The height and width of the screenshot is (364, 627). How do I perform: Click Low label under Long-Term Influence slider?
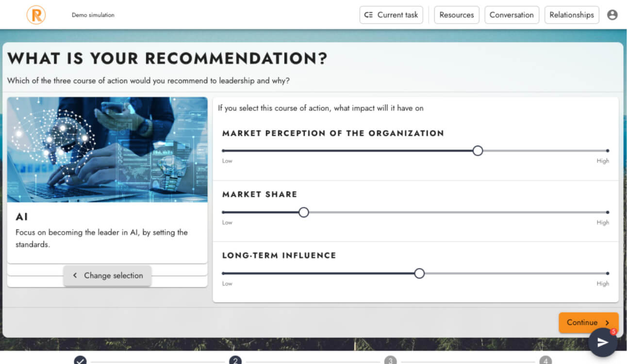tap(227, 284)
